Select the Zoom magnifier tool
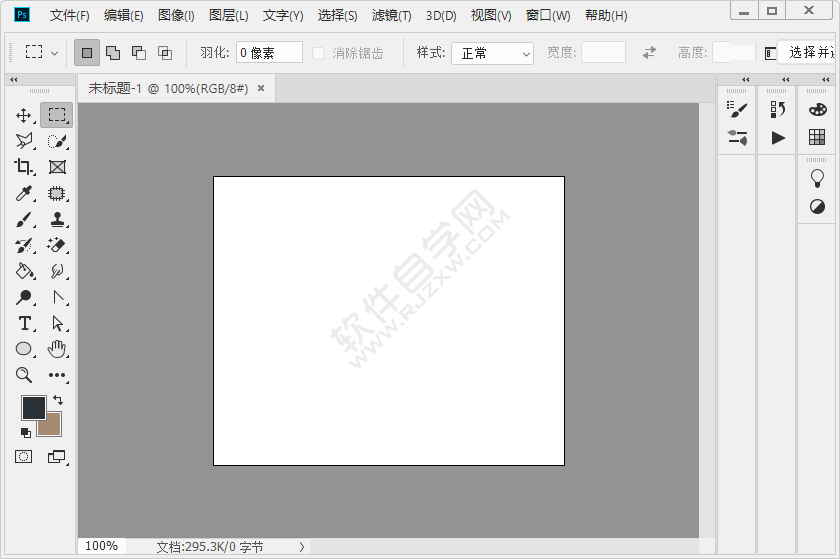 pyautogui.click(x=24, y=375)
